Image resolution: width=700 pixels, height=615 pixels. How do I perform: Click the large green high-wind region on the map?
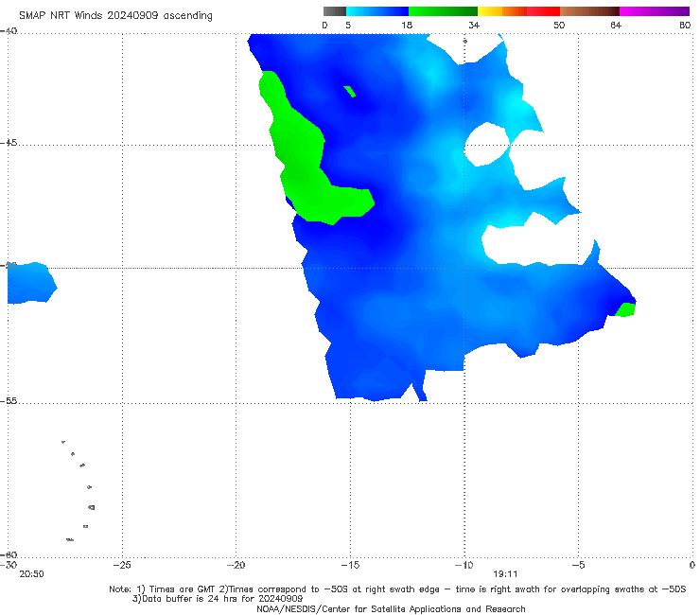click(308, 174)
